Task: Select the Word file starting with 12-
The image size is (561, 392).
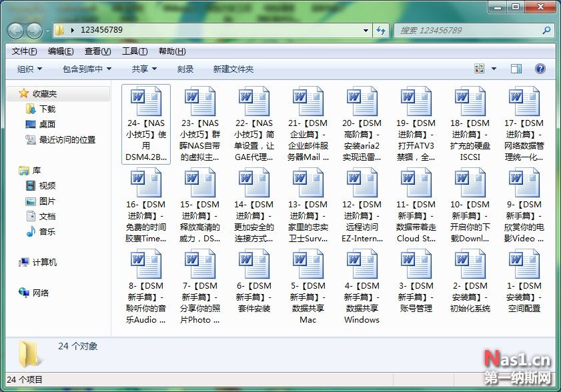Action: pyautogui.click(x=362, y=205)
